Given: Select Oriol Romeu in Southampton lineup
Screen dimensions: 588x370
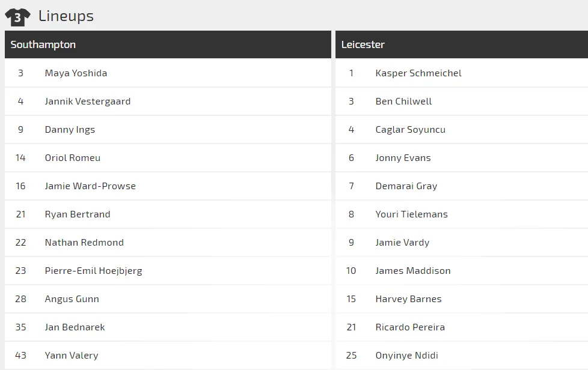Looking at the screenshot, I should pyautogui.click(x=72, y=158).
